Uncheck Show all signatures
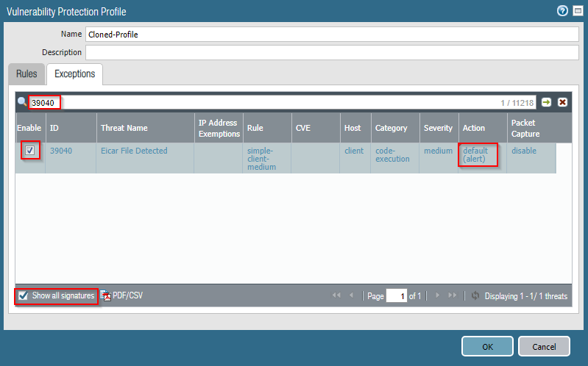588x366 pixels. coord(24,296)
